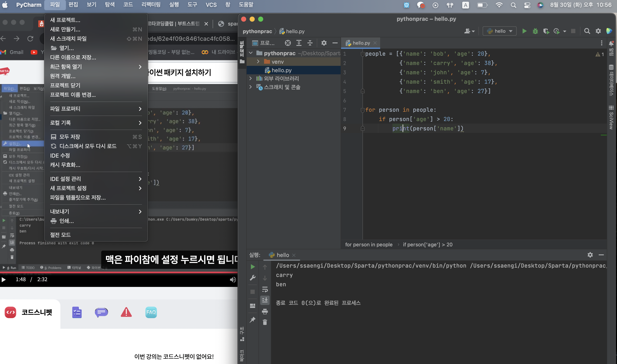
Task: Toggle code fold on the 'for person' line
Action: coord(362,110)
